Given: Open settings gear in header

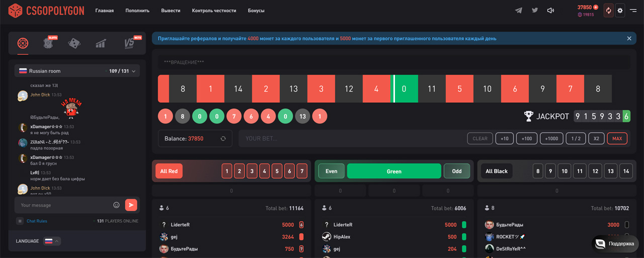Looking at the screenshot, I should click(x=620, y=11).
